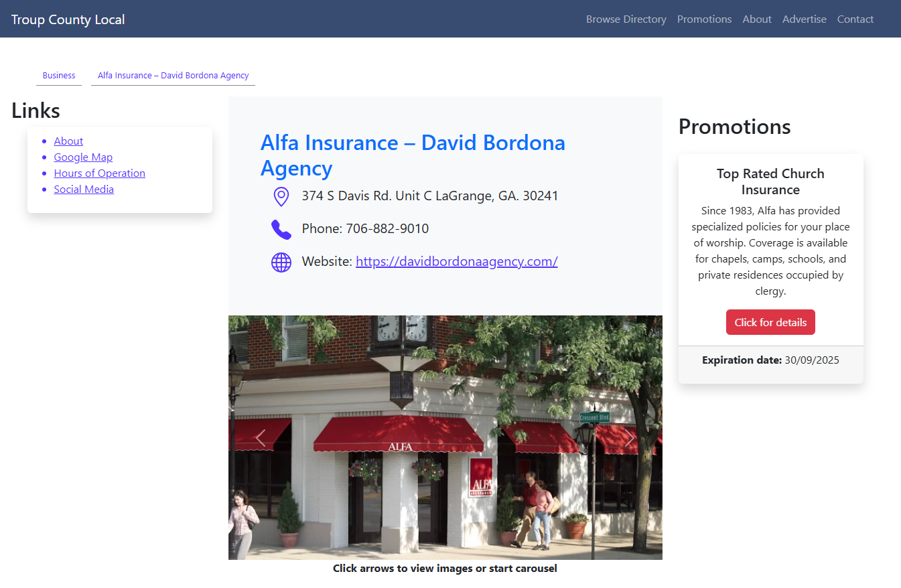
Task: Show previous carousel image with left arrow
Action: tap(261, 438)
